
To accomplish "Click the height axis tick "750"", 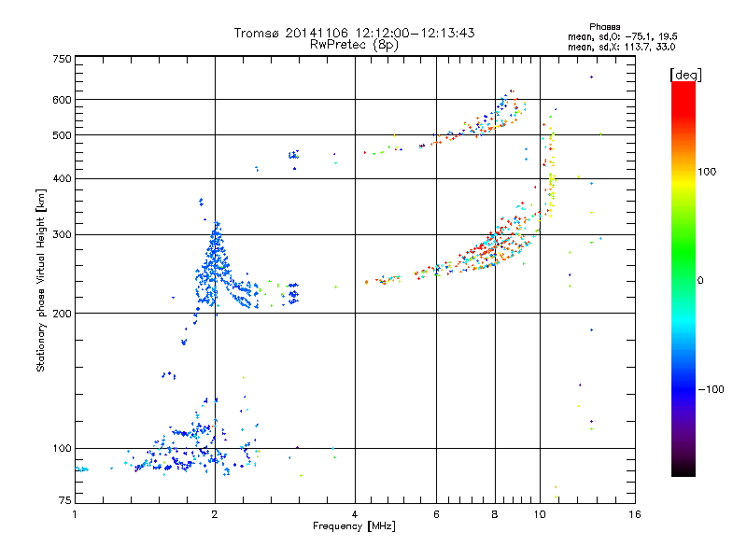I will [x=62, y=59].
